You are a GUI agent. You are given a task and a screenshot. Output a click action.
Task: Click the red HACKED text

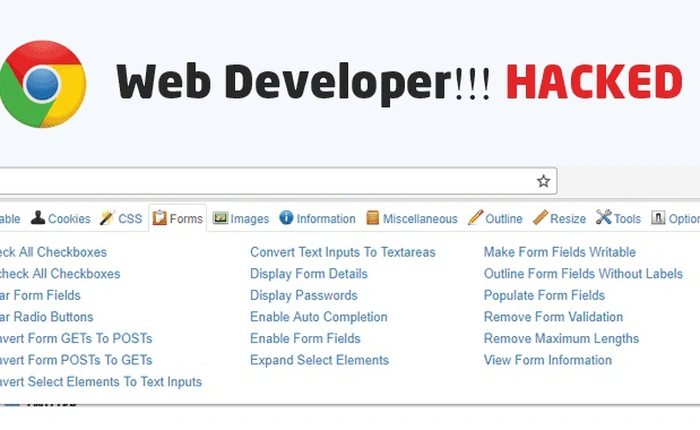[x=594, y=81]
